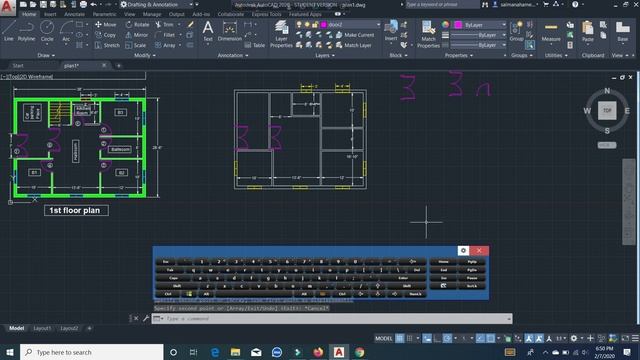Click Match Properties tool

click(428, 34)
